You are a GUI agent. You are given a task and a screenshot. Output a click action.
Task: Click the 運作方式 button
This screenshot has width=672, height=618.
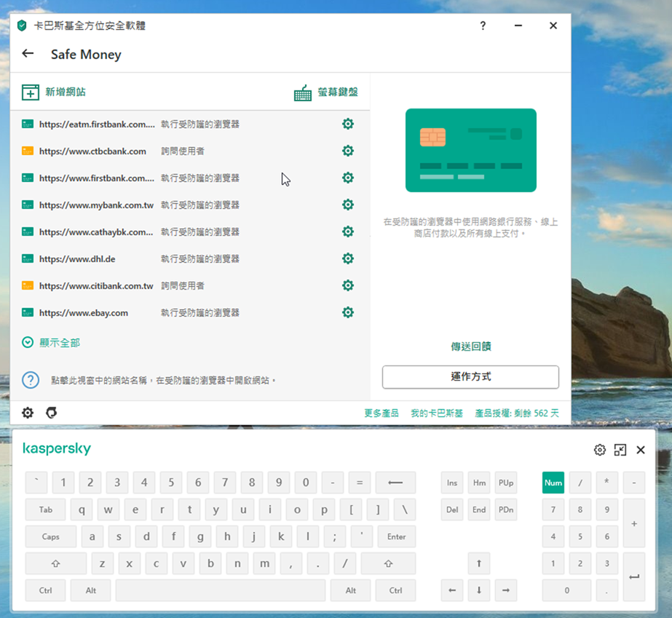[x=470, y=377]
